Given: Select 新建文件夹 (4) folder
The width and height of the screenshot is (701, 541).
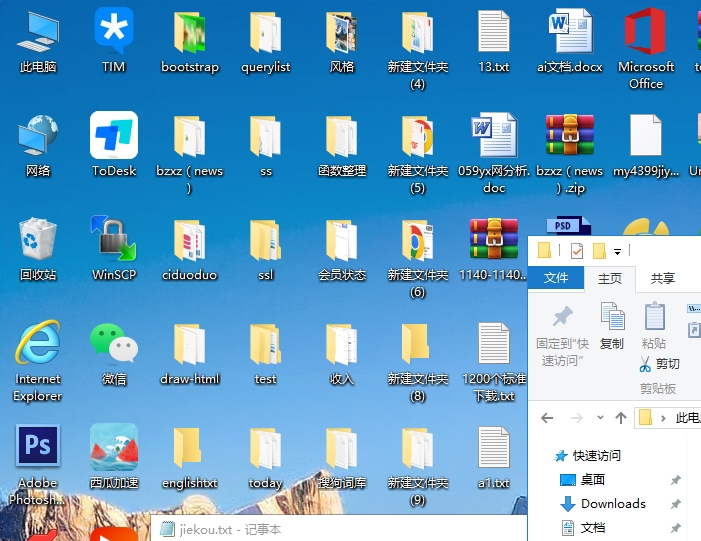Looking at the screenshot, I should click(x=418, y=50).
